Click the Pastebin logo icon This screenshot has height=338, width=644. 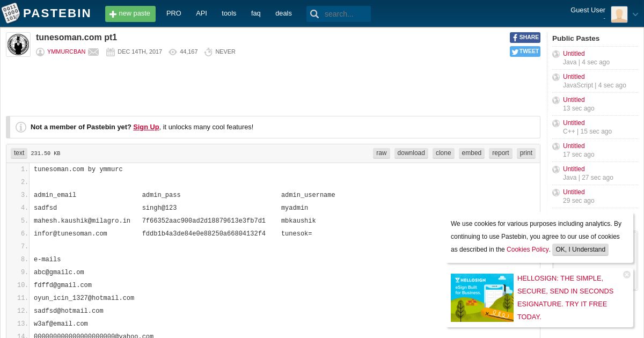pos(11,13)
